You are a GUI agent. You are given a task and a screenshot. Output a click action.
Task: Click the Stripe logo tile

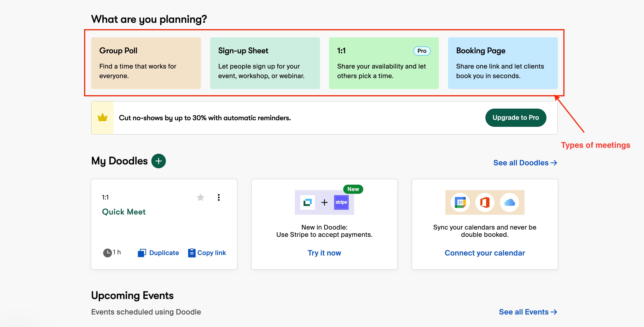pos(341,202)
